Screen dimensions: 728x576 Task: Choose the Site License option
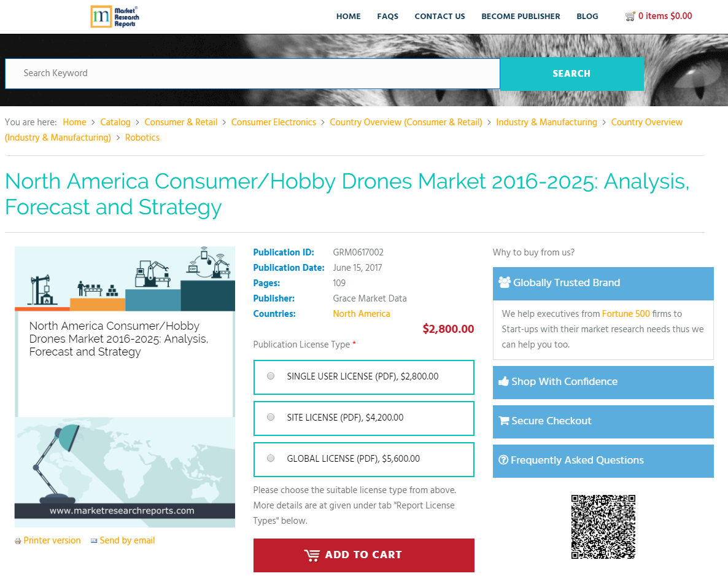coord(270,416)
